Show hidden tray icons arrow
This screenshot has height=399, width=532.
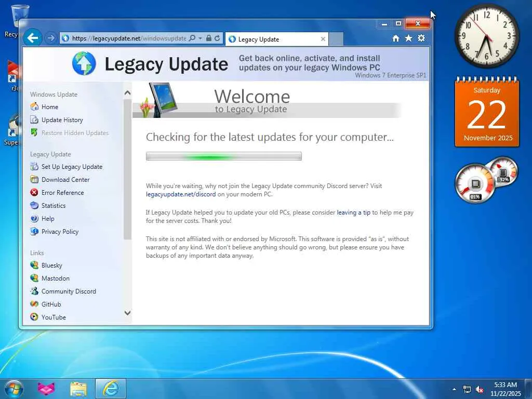(x=454, y=389)
